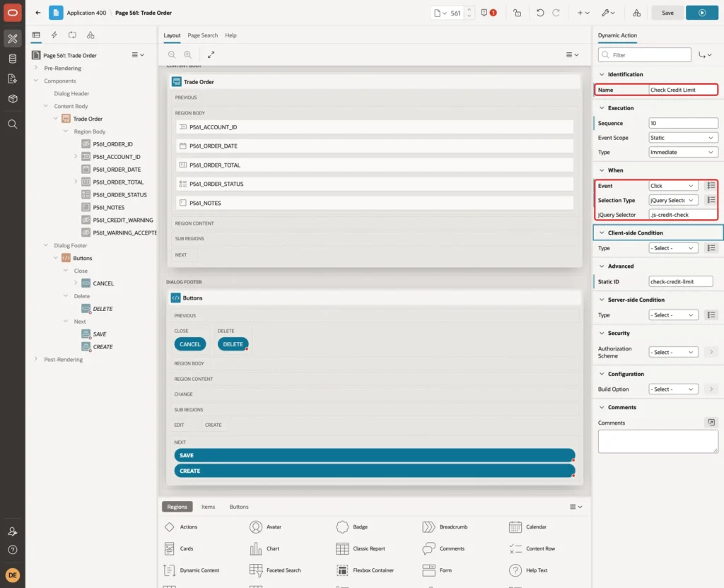The width and height of the screenshot is (724, 588).
Task: Open Team Development icon in sidebar
Action: click(x=13, y=78)
